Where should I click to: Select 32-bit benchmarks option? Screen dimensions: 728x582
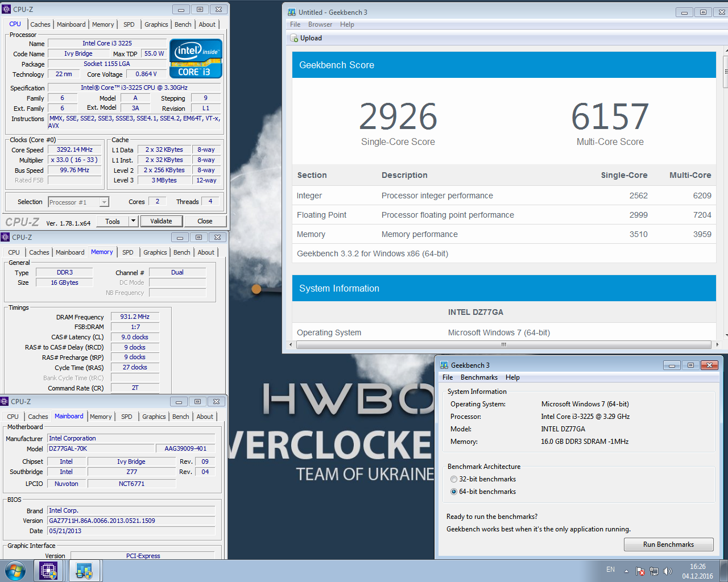coord(454,479)
